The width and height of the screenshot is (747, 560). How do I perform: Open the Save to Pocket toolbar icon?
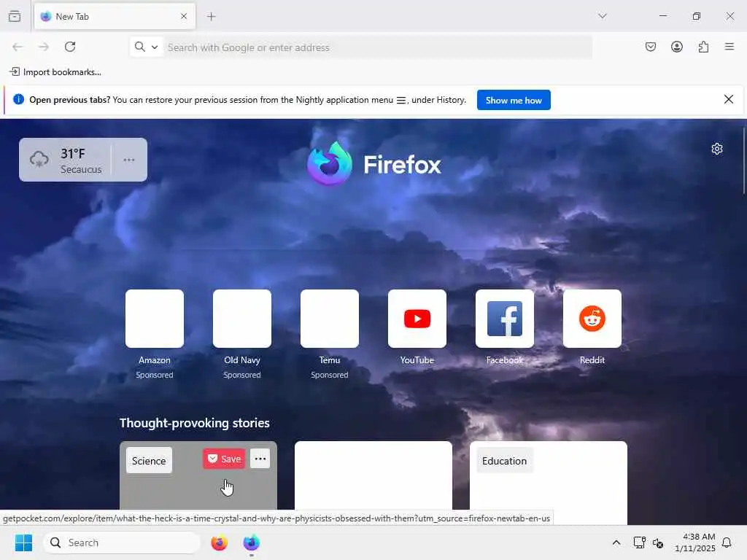click(x=651, y=47)
